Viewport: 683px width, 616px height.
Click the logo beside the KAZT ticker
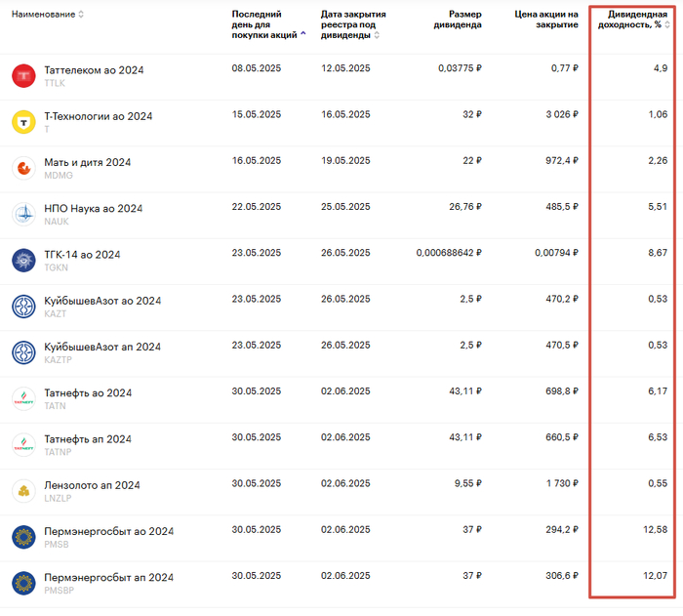click(x=23, y=307)
